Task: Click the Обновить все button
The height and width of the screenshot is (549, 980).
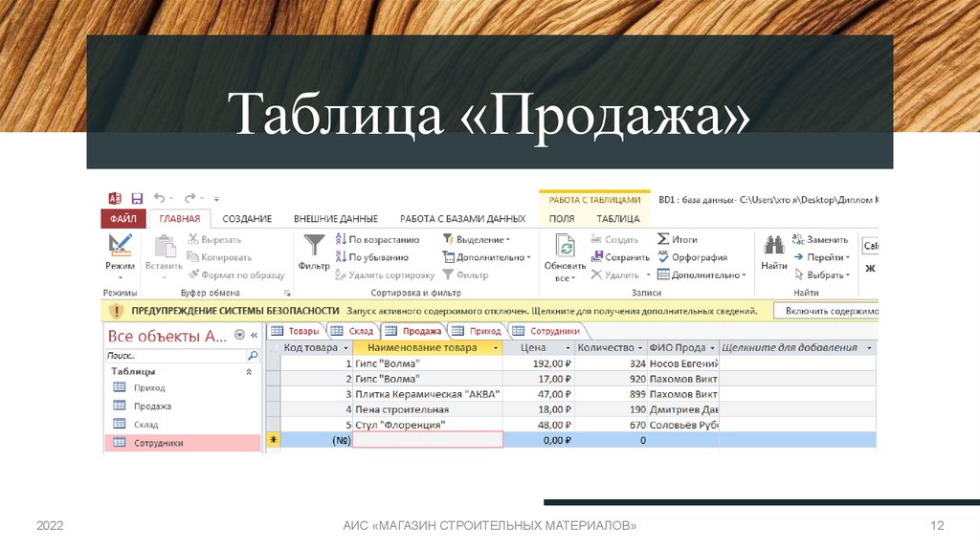Action: pos(565,258)
